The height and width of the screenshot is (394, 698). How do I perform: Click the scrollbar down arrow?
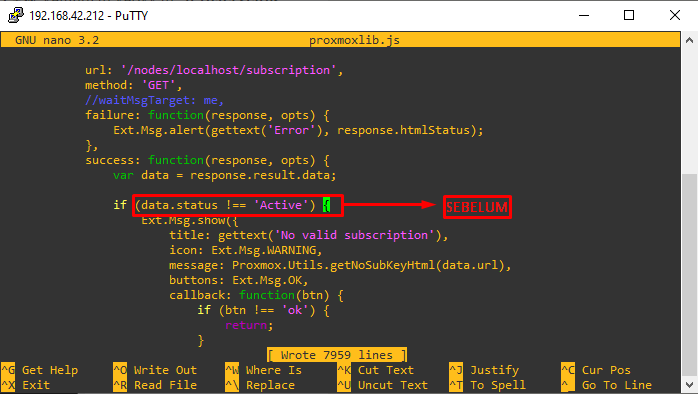point(689,385)
